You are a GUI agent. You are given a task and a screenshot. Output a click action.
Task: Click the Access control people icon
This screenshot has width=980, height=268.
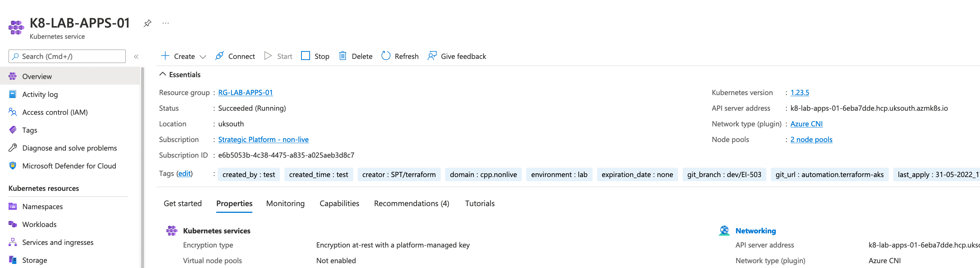(13, 112)
